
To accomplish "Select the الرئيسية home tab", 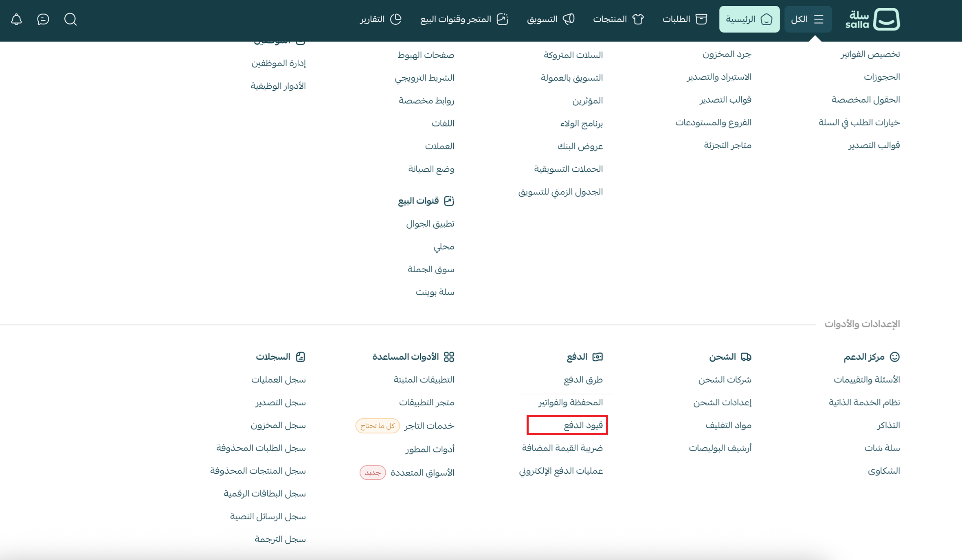I will 749,19.
